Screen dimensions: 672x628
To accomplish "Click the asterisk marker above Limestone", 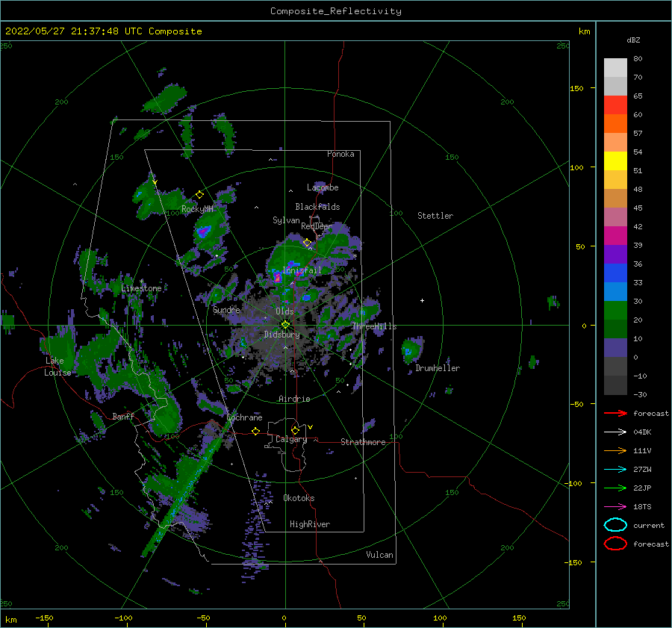I will (141, 282).
